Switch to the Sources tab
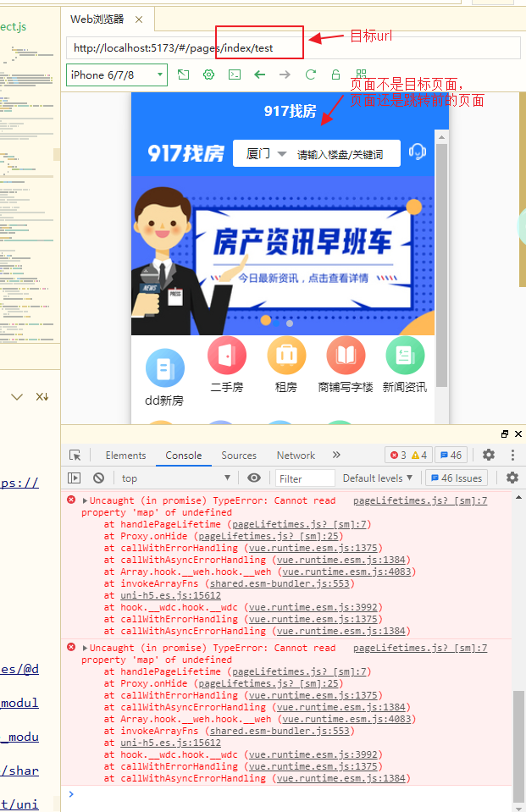 coord(239,456)
